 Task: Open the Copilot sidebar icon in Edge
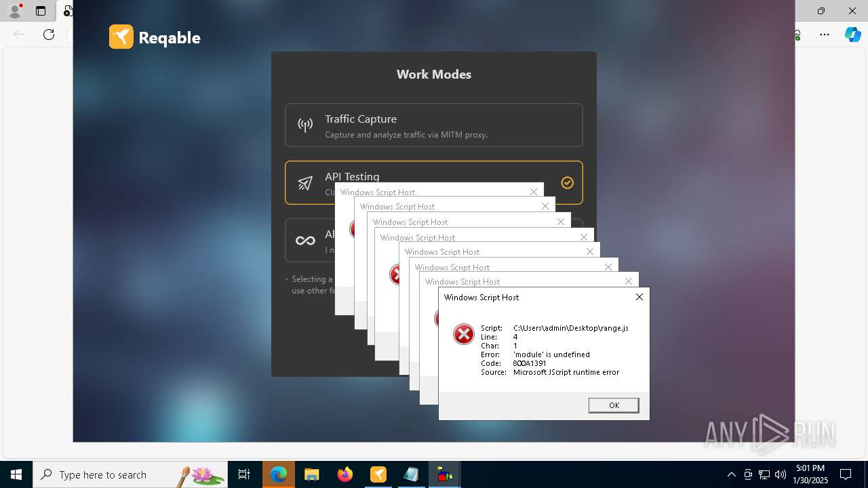pos(852,35)
